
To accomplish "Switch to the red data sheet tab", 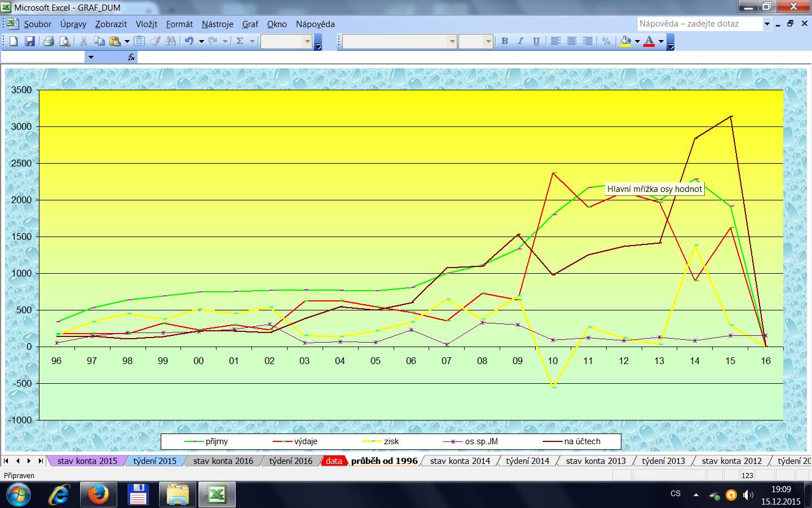I will point(334,461).
